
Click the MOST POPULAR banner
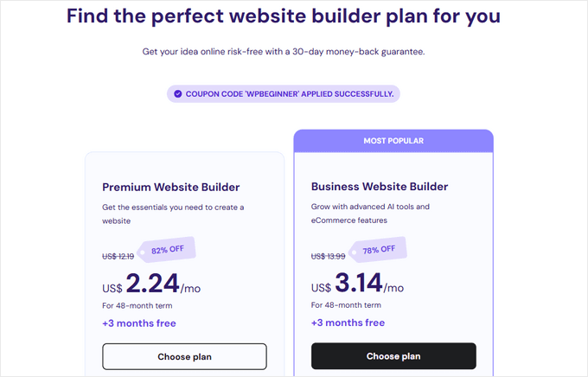(x=393, y=140)
